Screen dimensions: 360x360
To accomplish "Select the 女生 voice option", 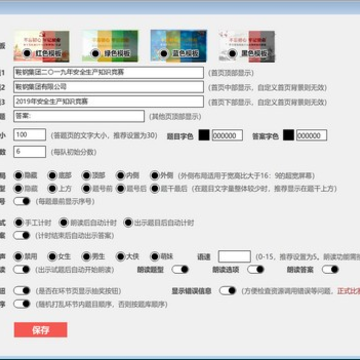I will point(53,257).
